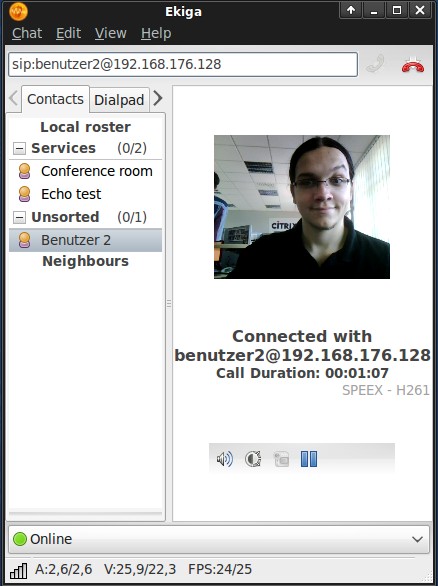
Task: Show previous tabs with left arrow
Action: (13, 98)
